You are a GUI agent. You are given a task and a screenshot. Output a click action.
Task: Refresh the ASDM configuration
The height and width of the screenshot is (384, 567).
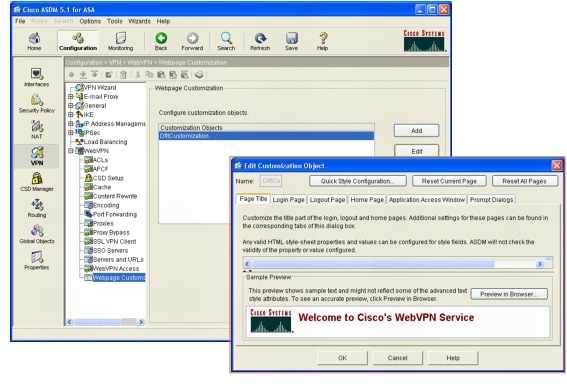click(x=260, y=41)
